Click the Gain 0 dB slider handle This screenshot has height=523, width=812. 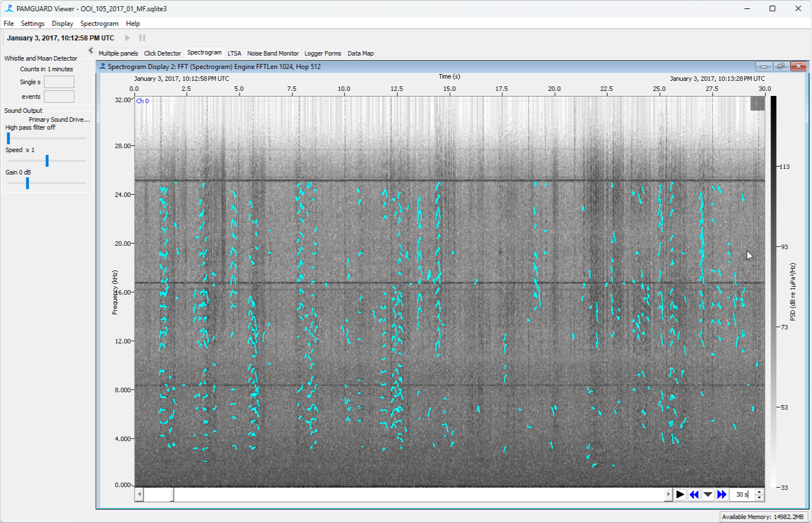(27, 183)
